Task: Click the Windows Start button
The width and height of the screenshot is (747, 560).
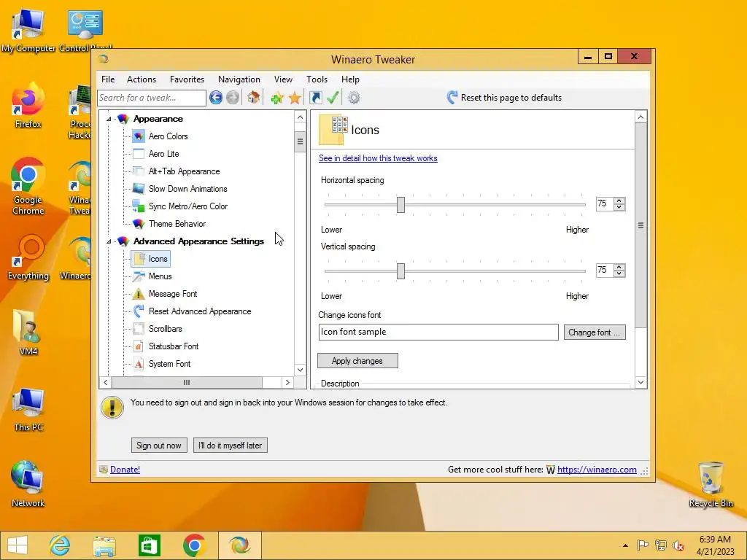Action: tap(18, 545)
